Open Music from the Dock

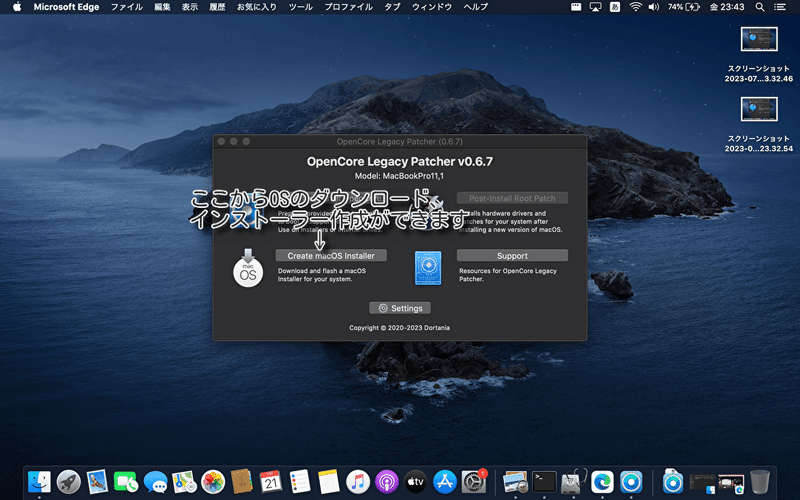(x=358, y=481)
